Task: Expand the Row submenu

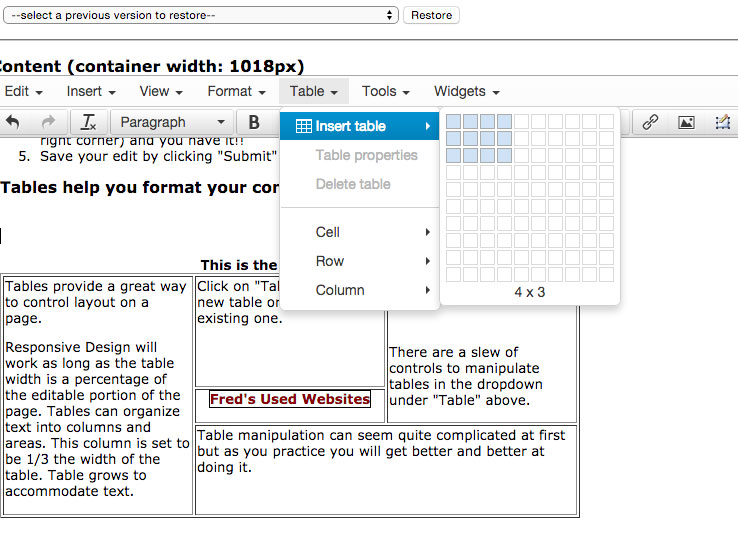Action: click(360, 261)
